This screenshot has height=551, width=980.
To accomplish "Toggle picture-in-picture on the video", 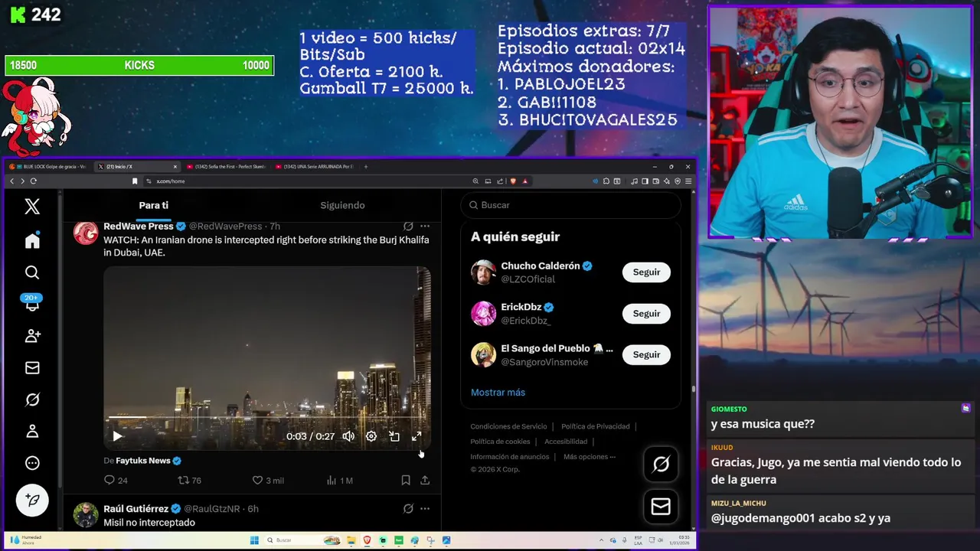I will tap(394, 436).
